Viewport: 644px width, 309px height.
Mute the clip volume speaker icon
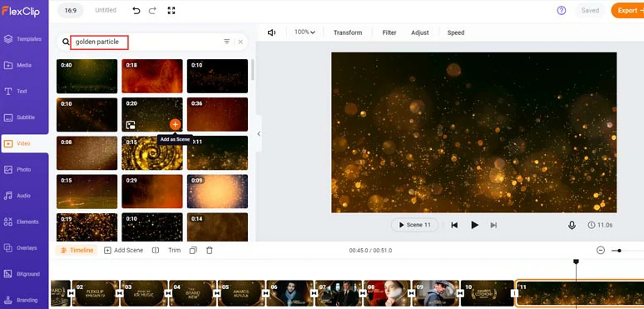click(271, 32)
